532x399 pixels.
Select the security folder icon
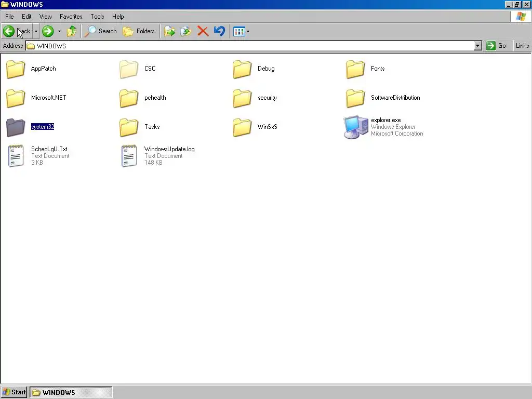click(242, 98)
